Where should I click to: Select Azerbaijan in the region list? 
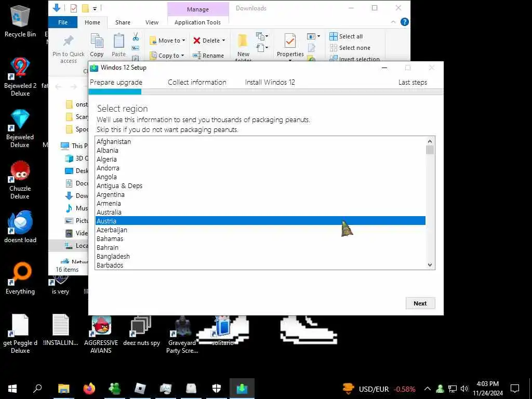coord(260,230)
